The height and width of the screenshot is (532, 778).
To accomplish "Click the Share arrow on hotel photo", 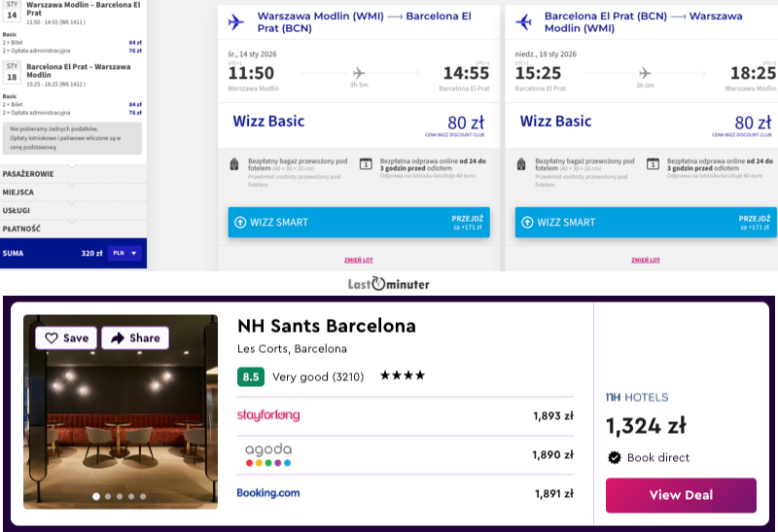I will (119, 337).
